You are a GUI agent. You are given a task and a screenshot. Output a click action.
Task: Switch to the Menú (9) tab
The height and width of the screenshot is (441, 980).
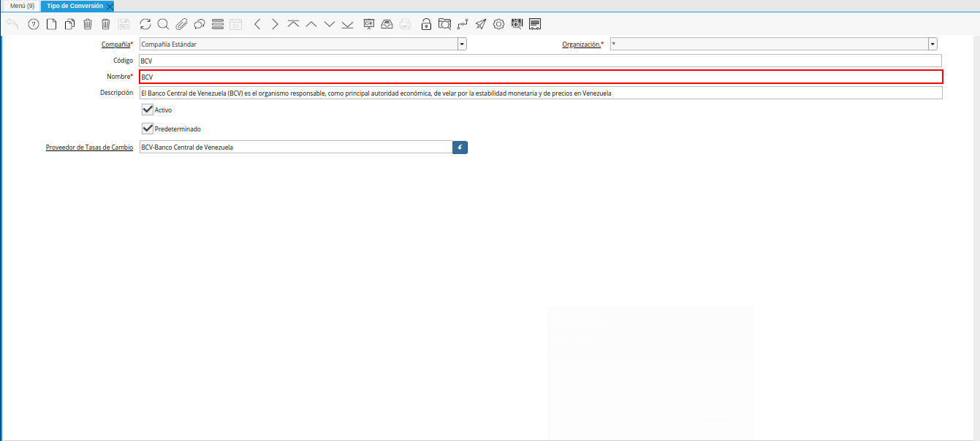pos(22,6)
